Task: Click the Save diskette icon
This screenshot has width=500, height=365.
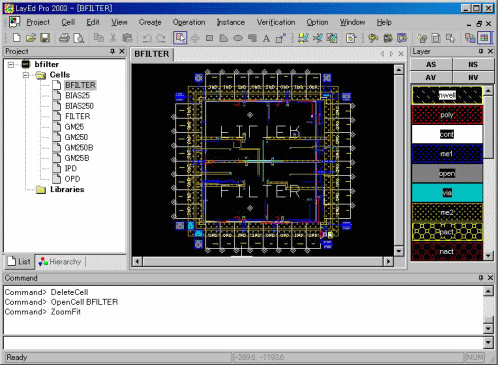Action: pyautogui.click(x=45, y=38)
